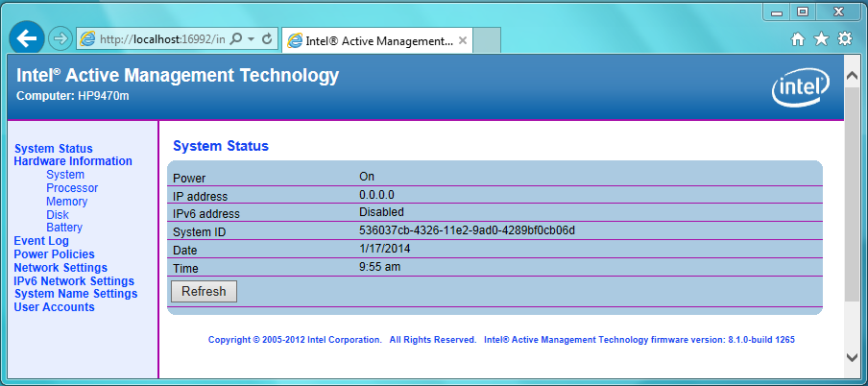The image size is (868, 386).
Task: Click the System Status page heading
Action: point(221,146)
